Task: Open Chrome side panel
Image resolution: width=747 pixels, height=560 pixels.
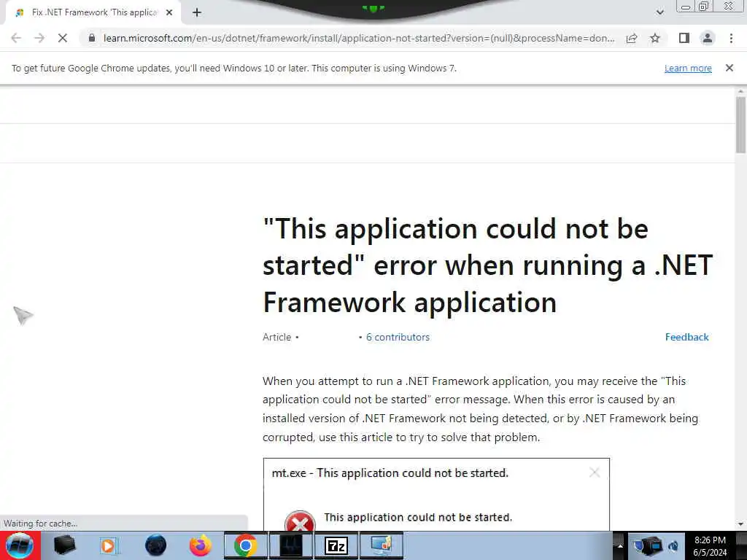Action: 684,38
